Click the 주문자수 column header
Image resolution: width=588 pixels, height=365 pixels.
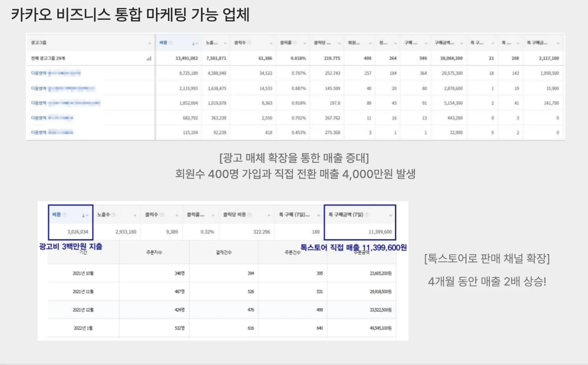click(154, 252)
